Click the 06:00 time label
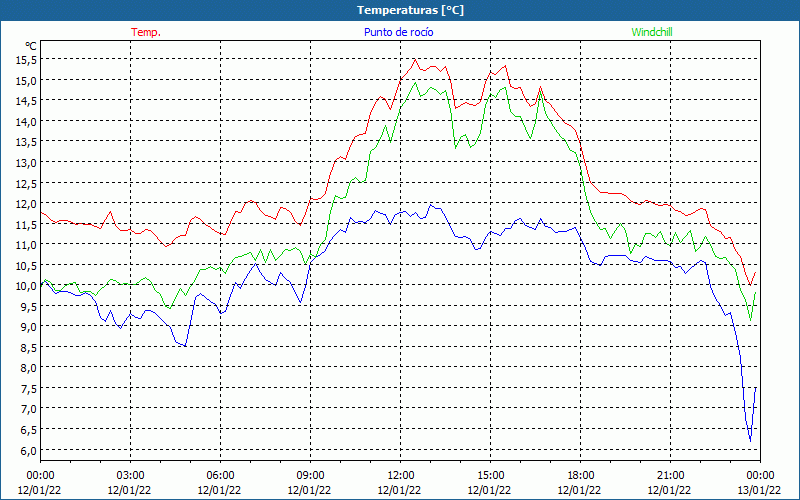 tap(220, 476)
